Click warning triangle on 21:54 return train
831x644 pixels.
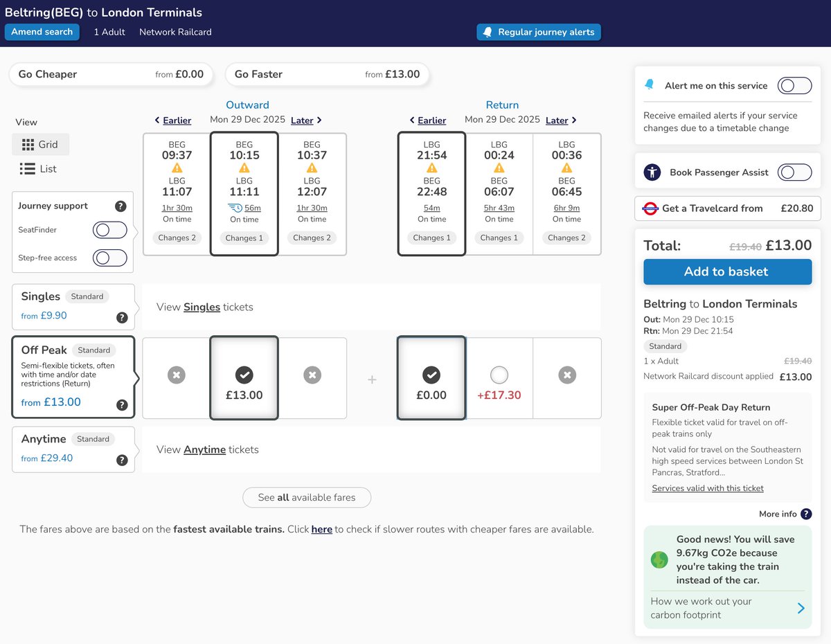coord(431,168)
